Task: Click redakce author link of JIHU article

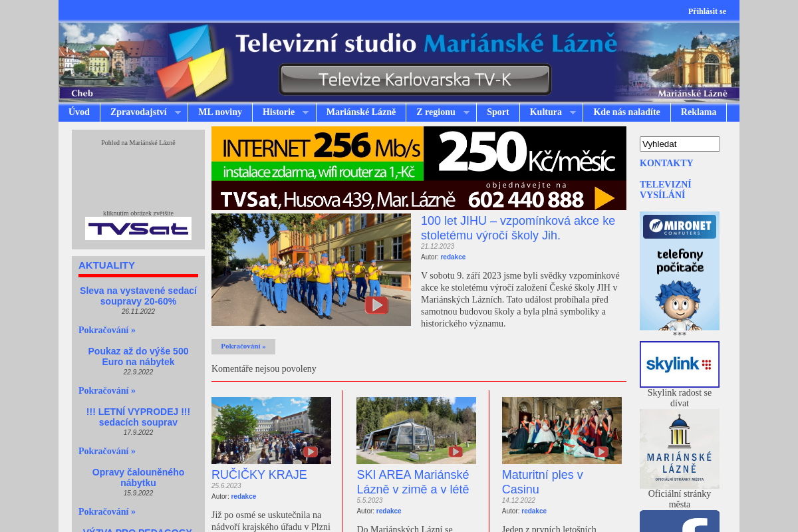Action: coord(453,257)
